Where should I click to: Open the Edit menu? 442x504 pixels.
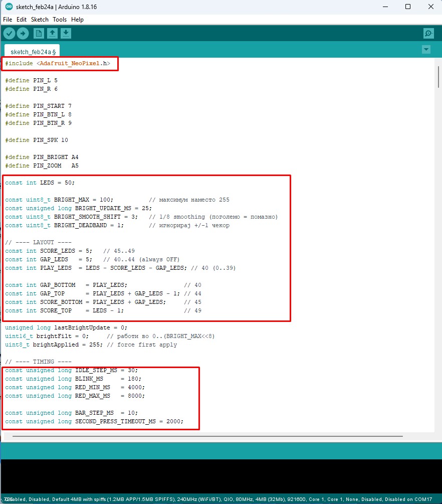tap(21, 20)
